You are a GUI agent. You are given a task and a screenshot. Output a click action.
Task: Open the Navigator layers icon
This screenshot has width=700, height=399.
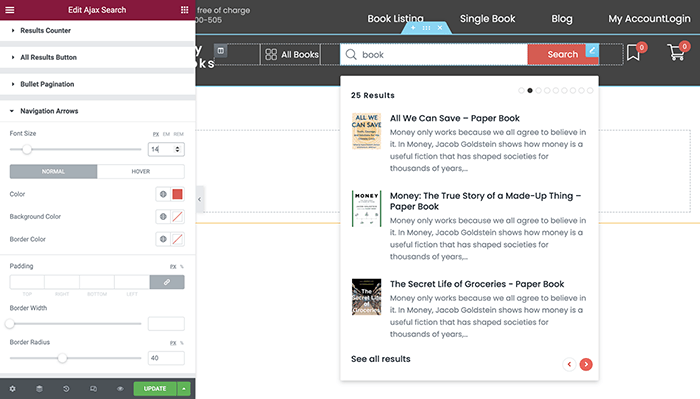click(39, 389)
